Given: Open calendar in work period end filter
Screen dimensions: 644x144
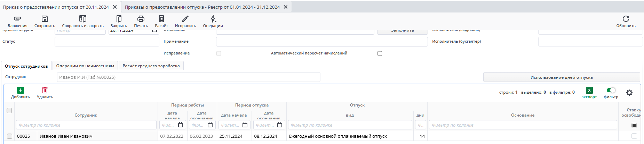Looking at the screenshot, I should pyautogui.click(x=210, y=125).
